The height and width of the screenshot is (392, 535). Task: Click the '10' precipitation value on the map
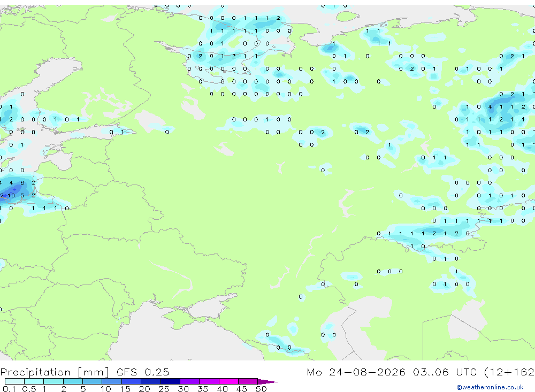(12, 196)
